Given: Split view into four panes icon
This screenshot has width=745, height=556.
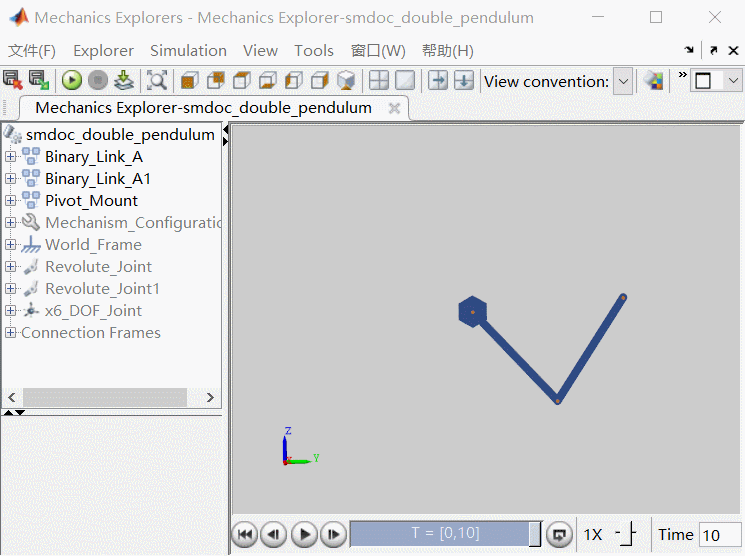Looking at the screenshot, I should pos(379,80).
